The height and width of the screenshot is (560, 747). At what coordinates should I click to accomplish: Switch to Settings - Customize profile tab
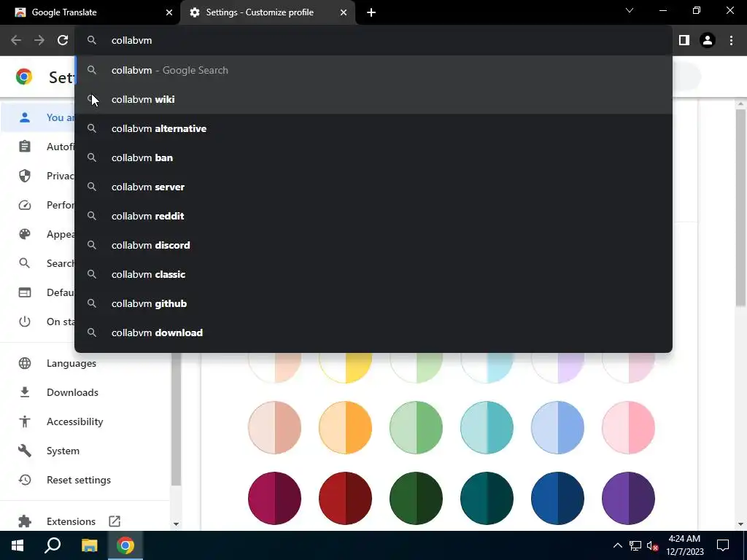click(268, 12)
